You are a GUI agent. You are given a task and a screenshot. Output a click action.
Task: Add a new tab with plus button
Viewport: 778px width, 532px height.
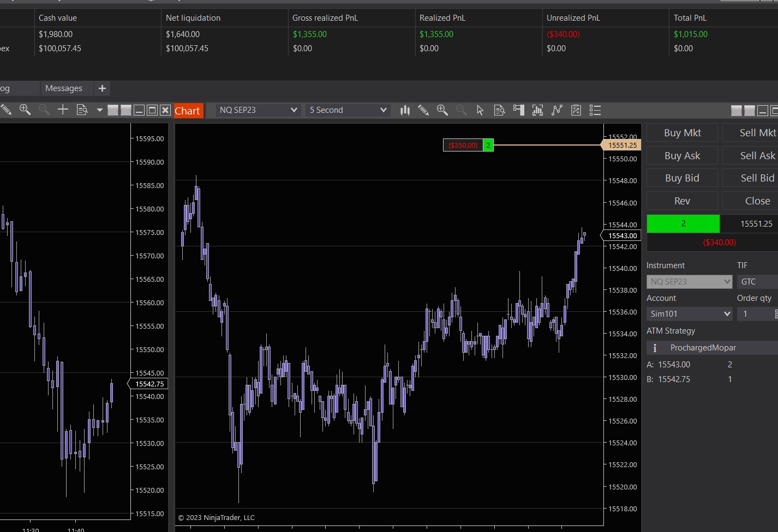click(102, 88)
